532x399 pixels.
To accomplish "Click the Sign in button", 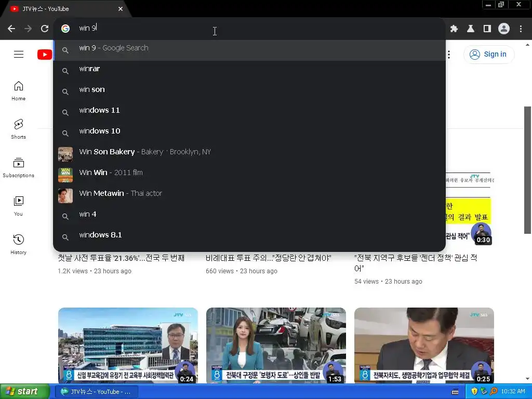I will pos(488,54).
